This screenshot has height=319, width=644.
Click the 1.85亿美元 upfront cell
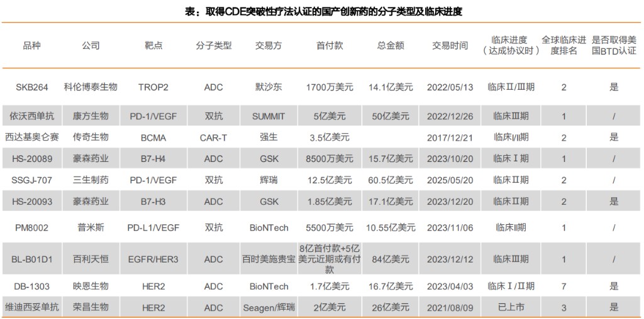click(330, 202)
